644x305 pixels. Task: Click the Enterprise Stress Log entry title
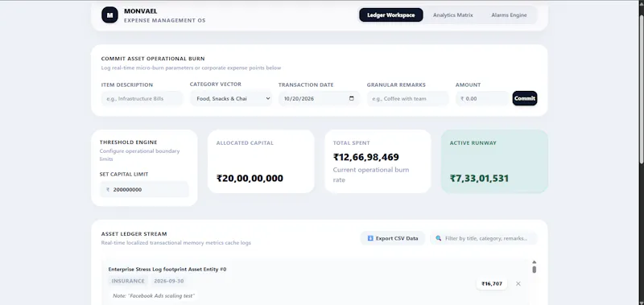[167, 270]
